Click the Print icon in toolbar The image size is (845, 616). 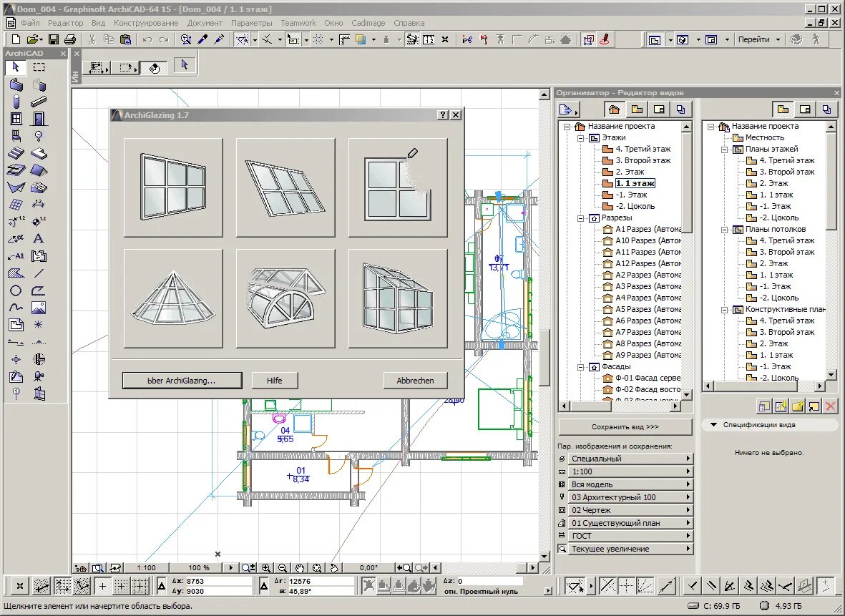[x=69, y=39]
